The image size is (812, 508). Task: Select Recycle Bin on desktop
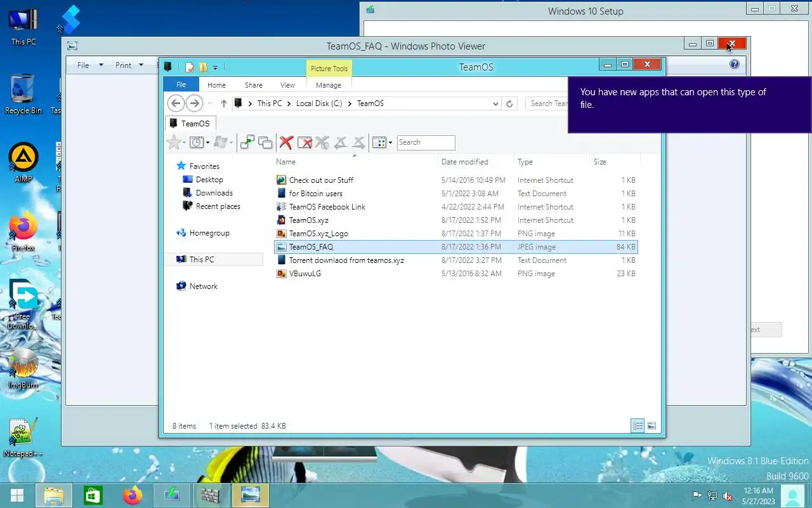click(23, 94)
